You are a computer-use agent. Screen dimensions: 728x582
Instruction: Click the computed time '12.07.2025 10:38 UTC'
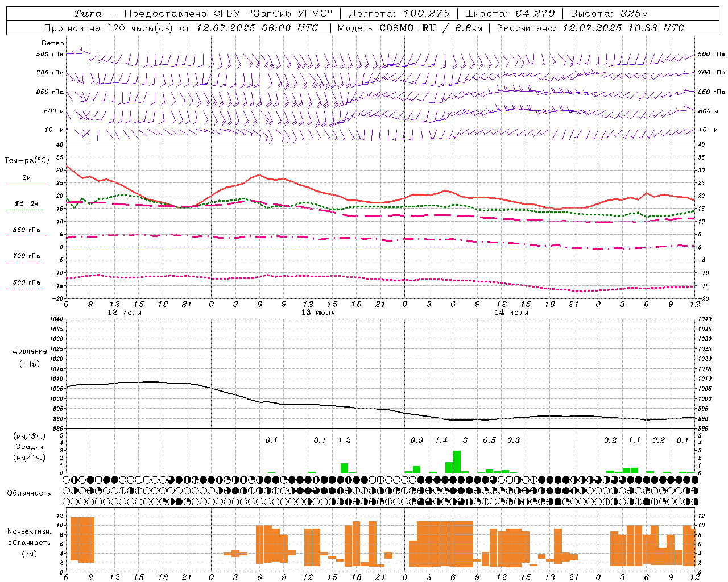pyautogui.click(x=623, y=28)
